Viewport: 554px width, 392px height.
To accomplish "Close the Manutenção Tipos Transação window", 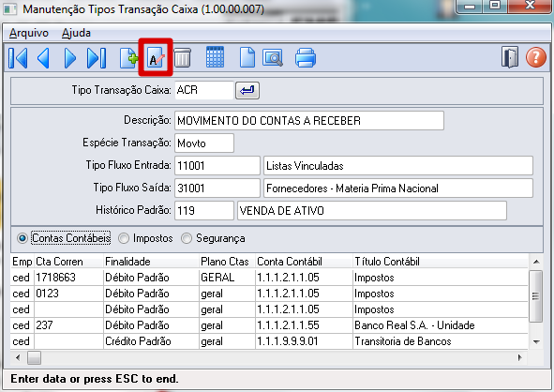I will (530, 6).
